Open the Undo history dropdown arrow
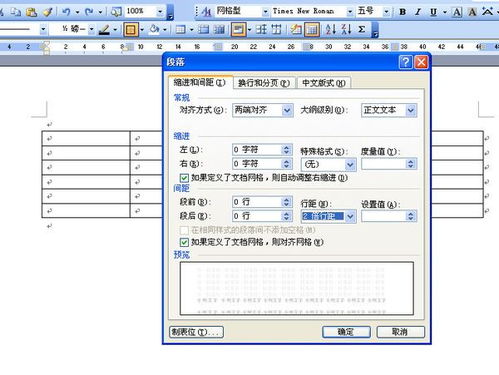The height and width of the screenshot is (375, 499). [77, 12]
